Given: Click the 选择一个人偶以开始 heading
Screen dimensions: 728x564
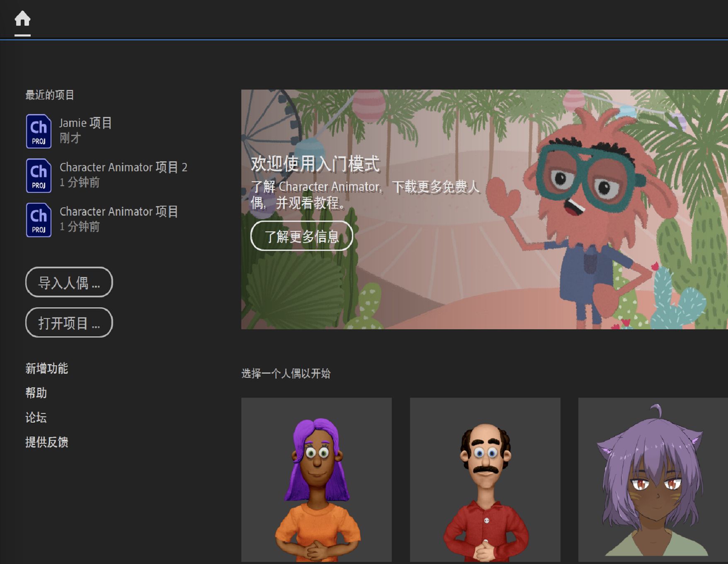Looking at the screenshot, I should click(286, 373).
